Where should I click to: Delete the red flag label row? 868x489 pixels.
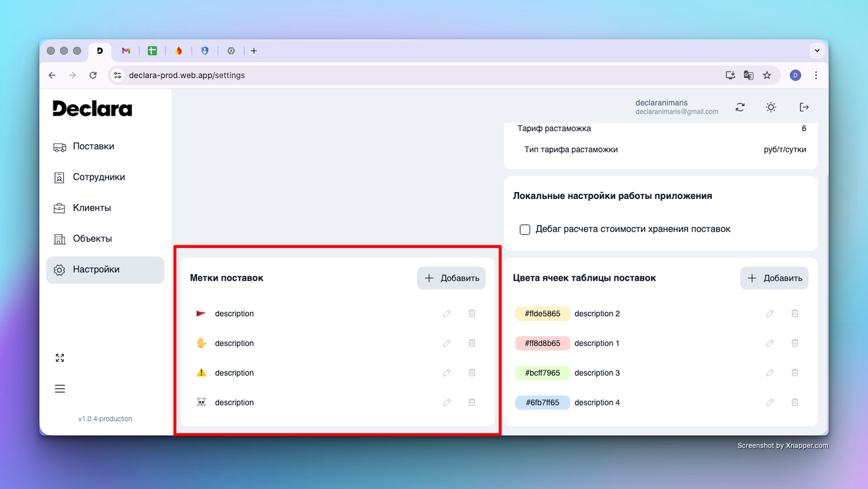click(x=472, y=314)
